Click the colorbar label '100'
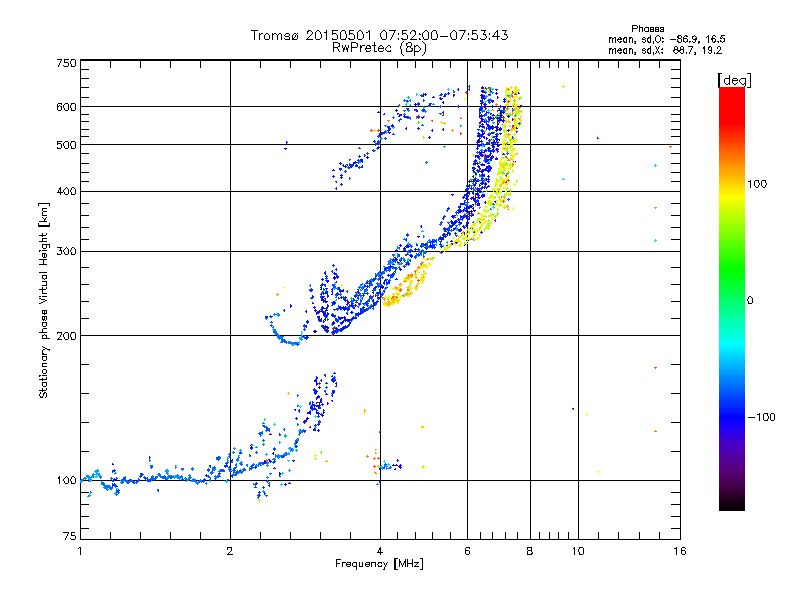 tap(757, 184)
